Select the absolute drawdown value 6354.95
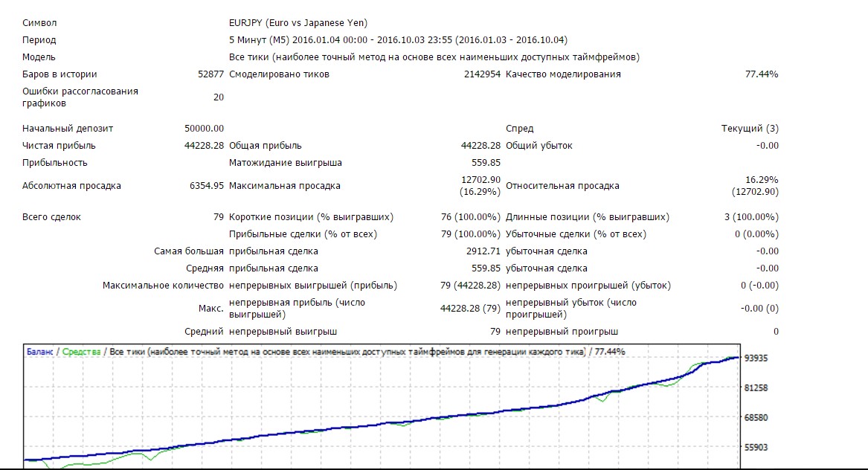 click(207, 186)
